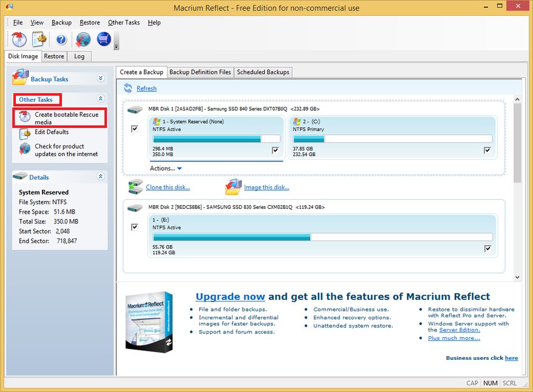Click the Windows flag on C: partition

(297, 121)
